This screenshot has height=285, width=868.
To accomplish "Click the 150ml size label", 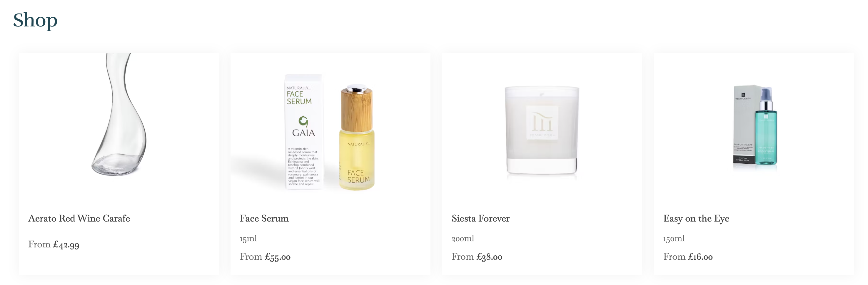I will 674,239.
